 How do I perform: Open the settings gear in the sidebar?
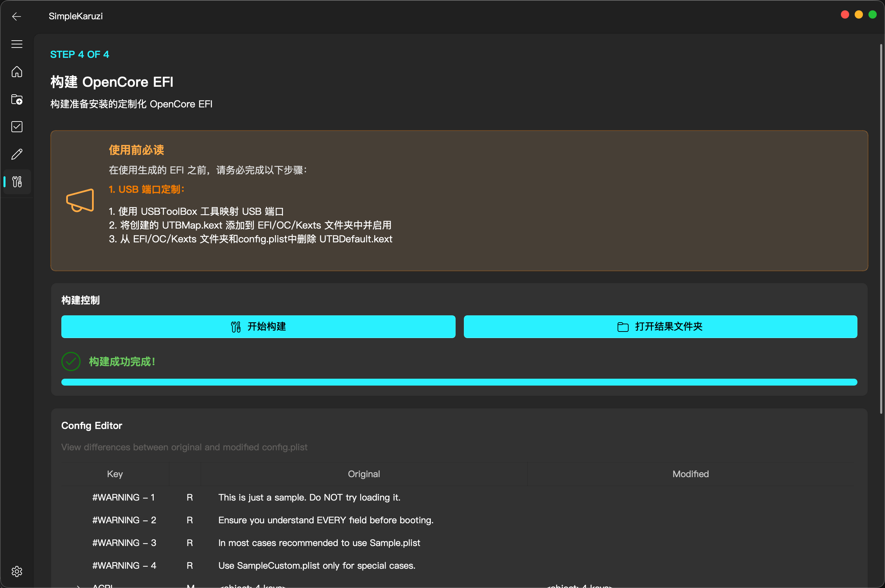point(17,571)
